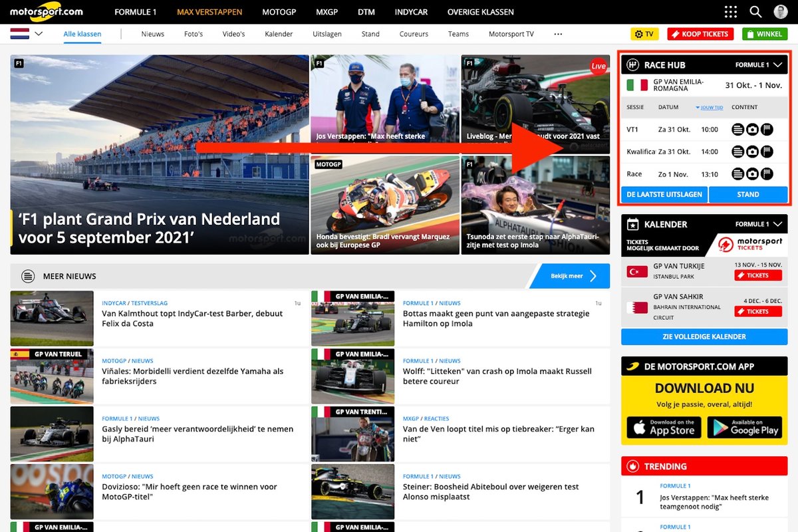Image resolution: width=798 pixels, height=532 pixels.
Task: Select the Alle klassen tab
Action: coord(82,34)
